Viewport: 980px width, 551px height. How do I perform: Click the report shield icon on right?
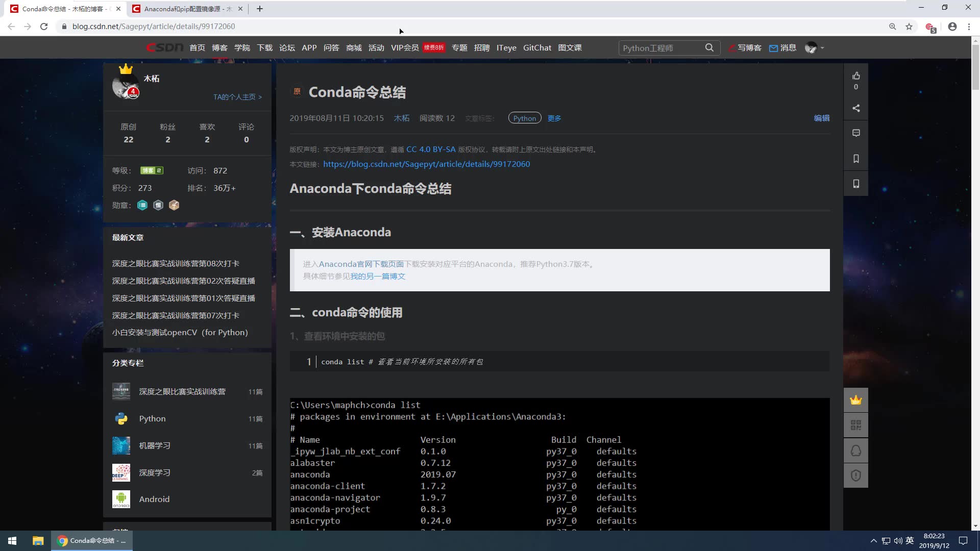856,475
